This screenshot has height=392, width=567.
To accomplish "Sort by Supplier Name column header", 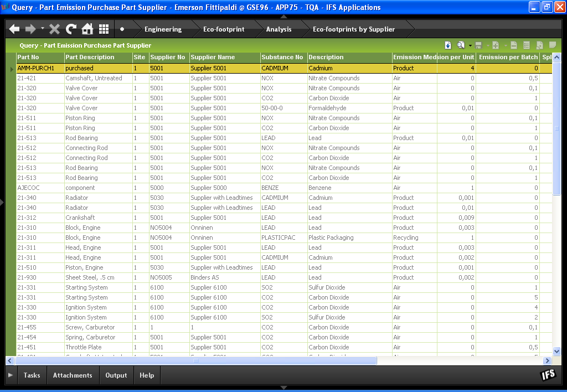I will click(x=225, y=57).
